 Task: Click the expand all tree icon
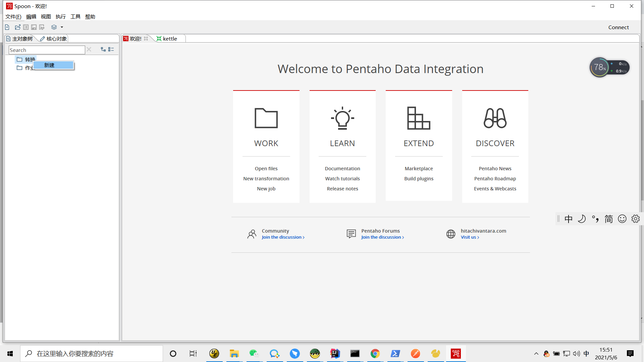tap(103, 50)
